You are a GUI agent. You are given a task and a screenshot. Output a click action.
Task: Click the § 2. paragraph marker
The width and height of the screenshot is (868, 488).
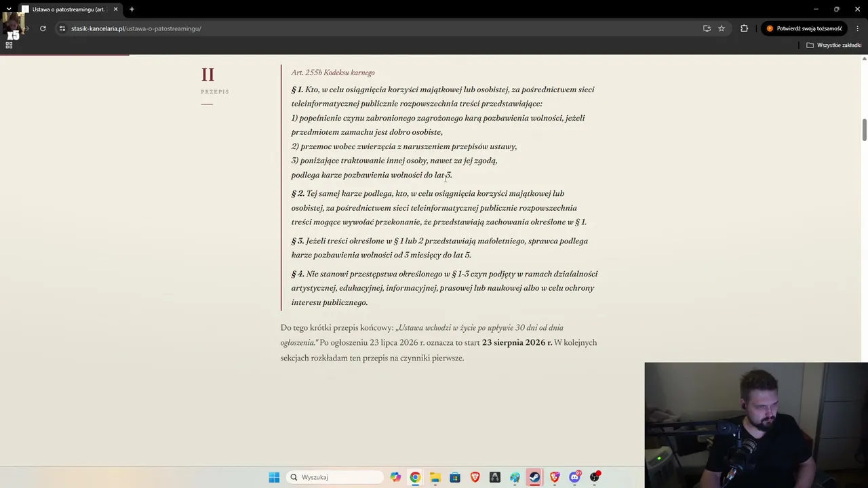298,193
